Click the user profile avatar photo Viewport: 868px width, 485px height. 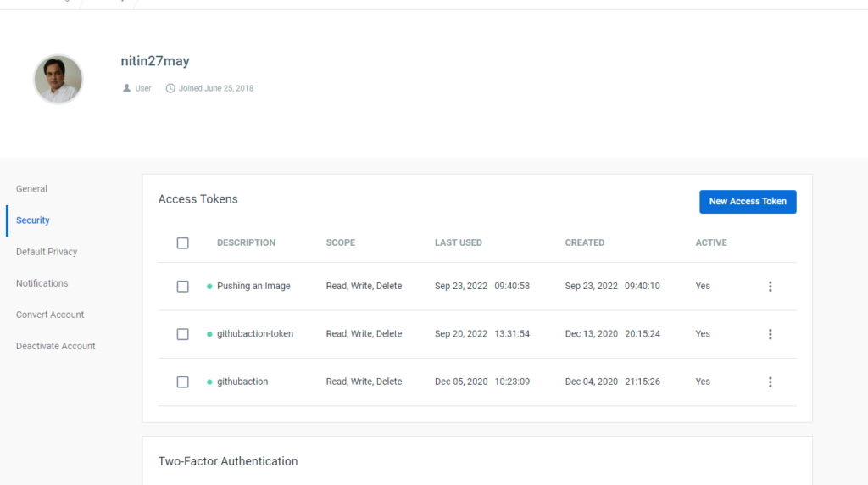click(x=58, y=80)
